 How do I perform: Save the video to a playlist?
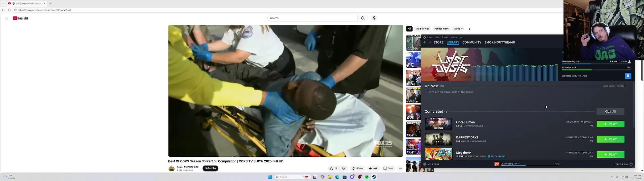(388, 168)
